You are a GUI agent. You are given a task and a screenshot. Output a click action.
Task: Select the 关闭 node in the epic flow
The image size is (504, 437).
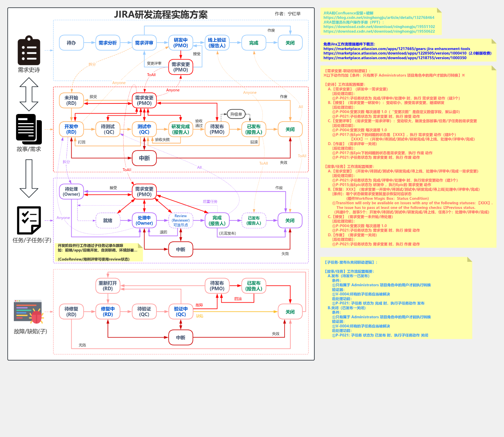(x=290, y=43)
